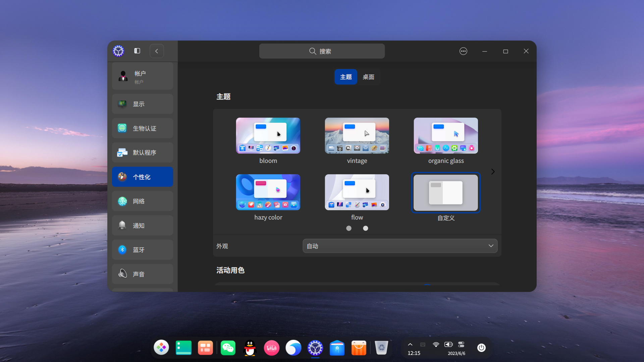Click the back arrow button
Viewport: 644px width, 362px height.
(x=157, y=51)
